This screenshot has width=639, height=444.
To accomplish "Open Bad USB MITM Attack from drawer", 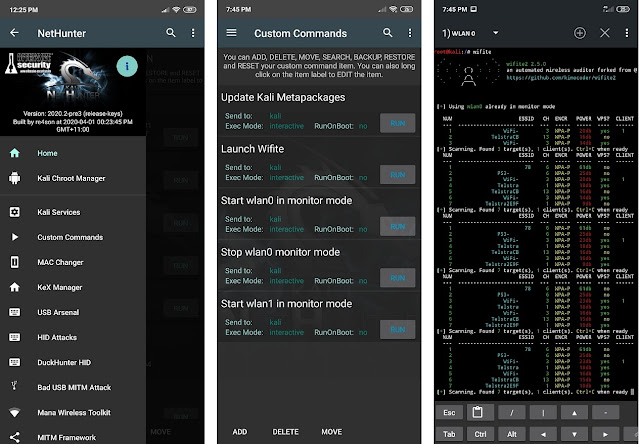I will (73, 387).
